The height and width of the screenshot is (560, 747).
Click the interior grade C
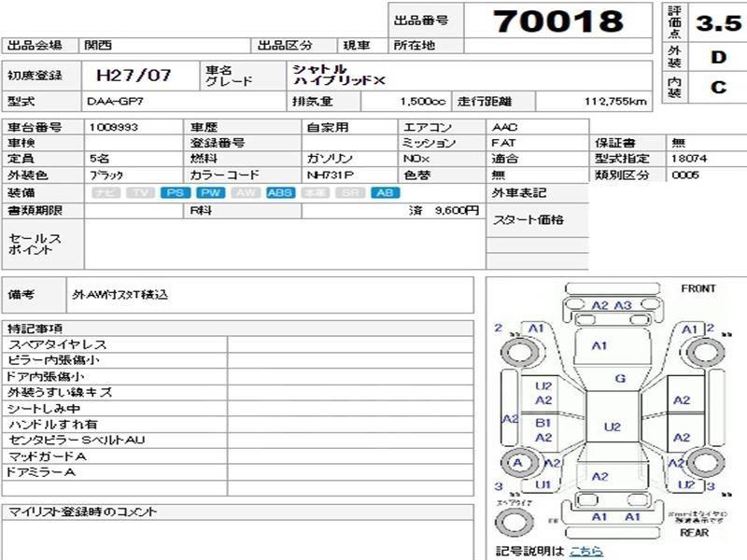pyautogui.click(x=718, y=88)
